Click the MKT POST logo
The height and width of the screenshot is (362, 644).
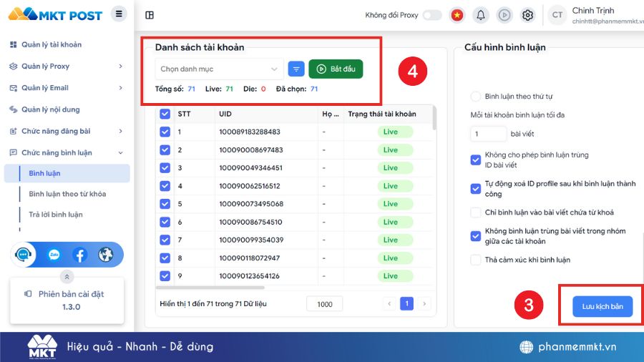tap(55, 15)
